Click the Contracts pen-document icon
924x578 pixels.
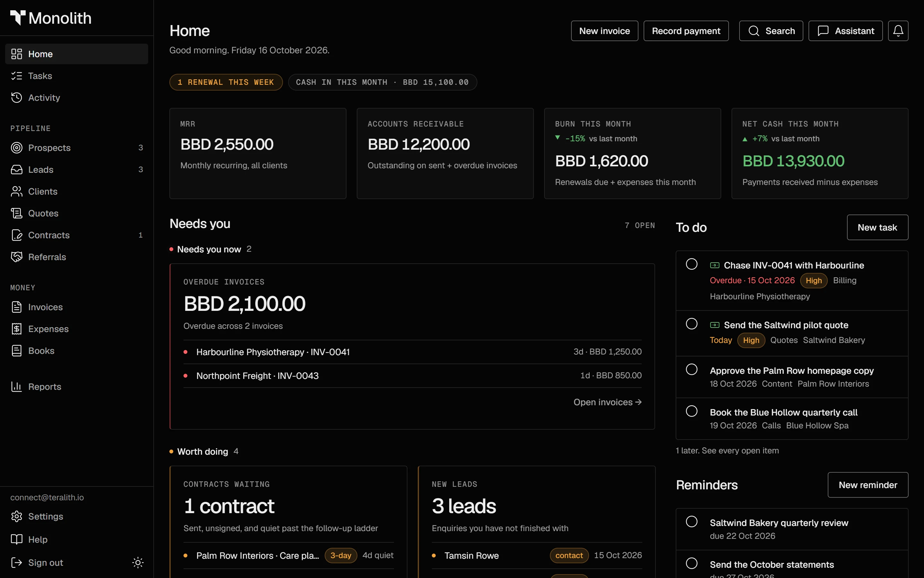16,235
